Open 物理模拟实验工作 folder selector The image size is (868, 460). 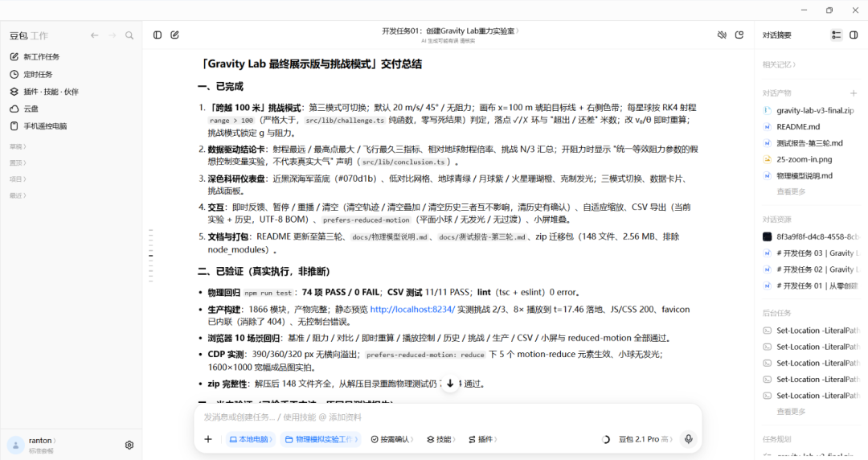tap(321, 439)
